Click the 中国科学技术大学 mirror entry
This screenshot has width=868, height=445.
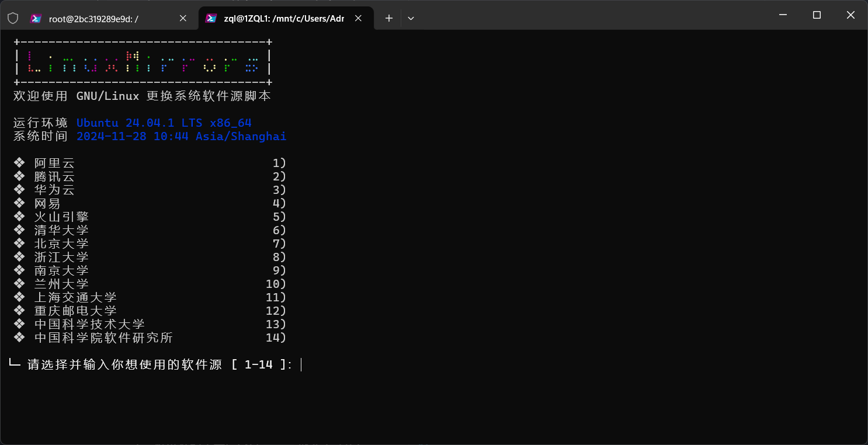(89, 324)
